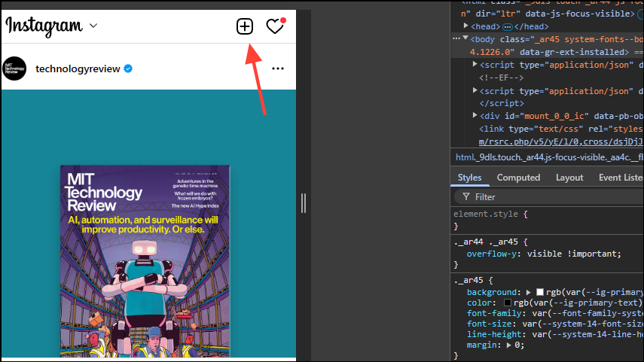
Task: Open the MIT Technology Review cover image
Action: [145, 261]
